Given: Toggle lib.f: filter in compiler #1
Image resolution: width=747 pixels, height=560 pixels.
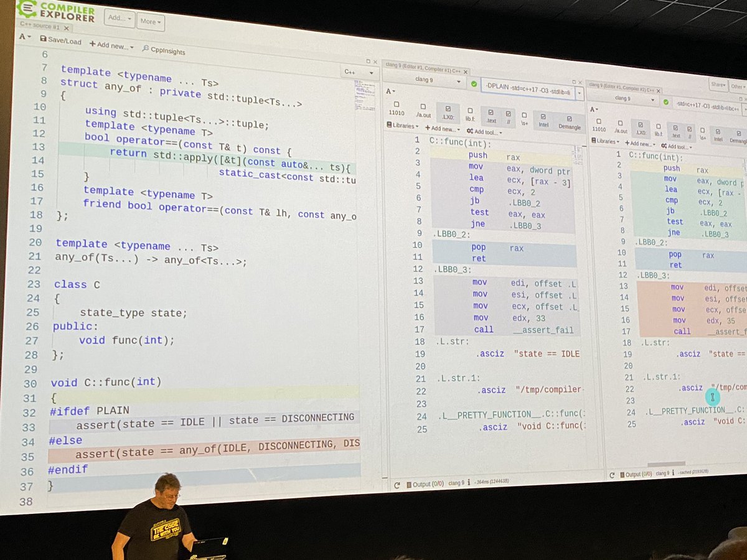Looking at the screenshot, I should pyautogui.click(x=471, y=113).
